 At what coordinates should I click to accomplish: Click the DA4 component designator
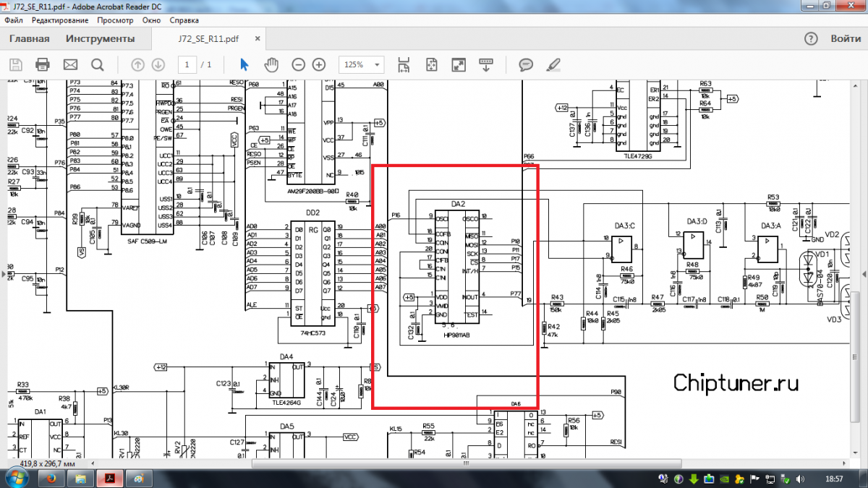click(286, 356)
